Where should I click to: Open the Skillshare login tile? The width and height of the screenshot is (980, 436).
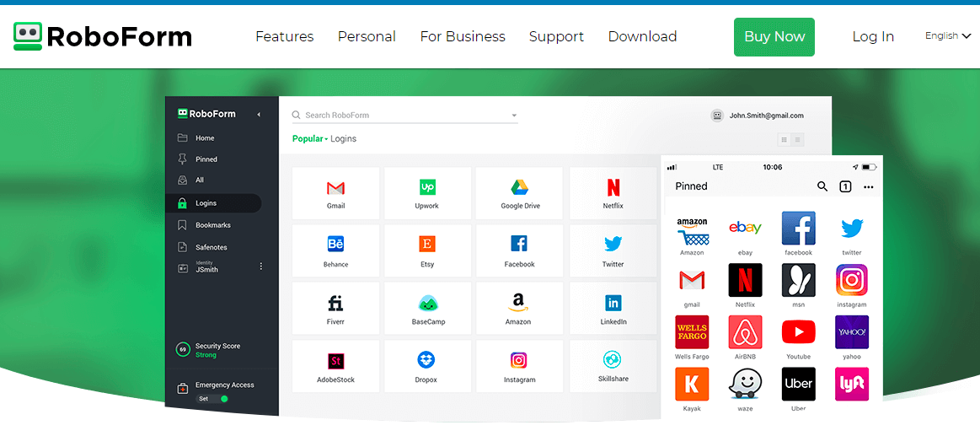point(613,366)
